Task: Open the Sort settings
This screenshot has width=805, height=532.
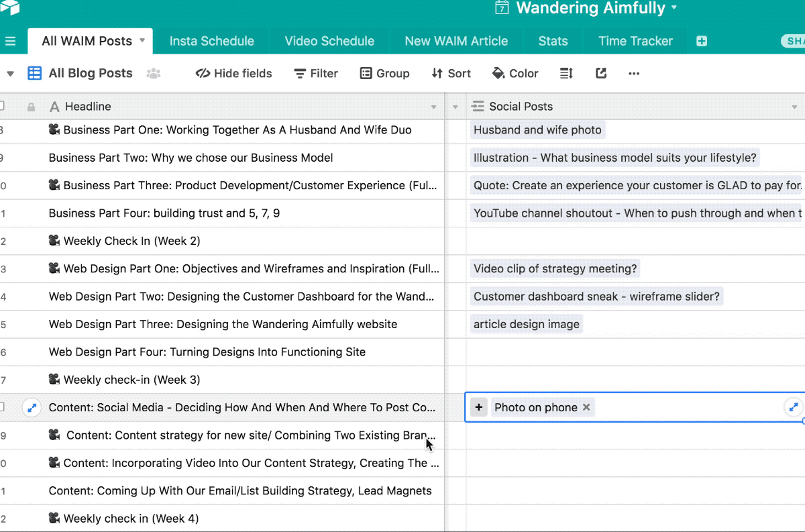Action: pos(451,73)
